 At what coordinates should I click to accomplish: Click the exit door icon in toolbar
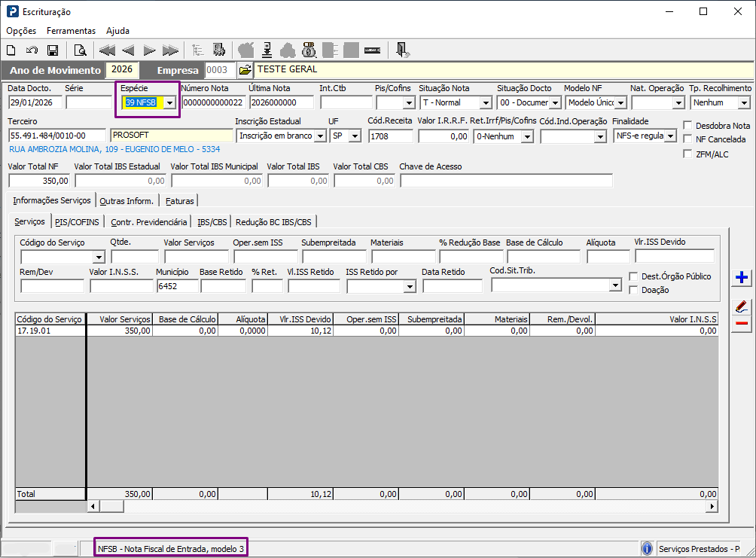pos(402,50)
